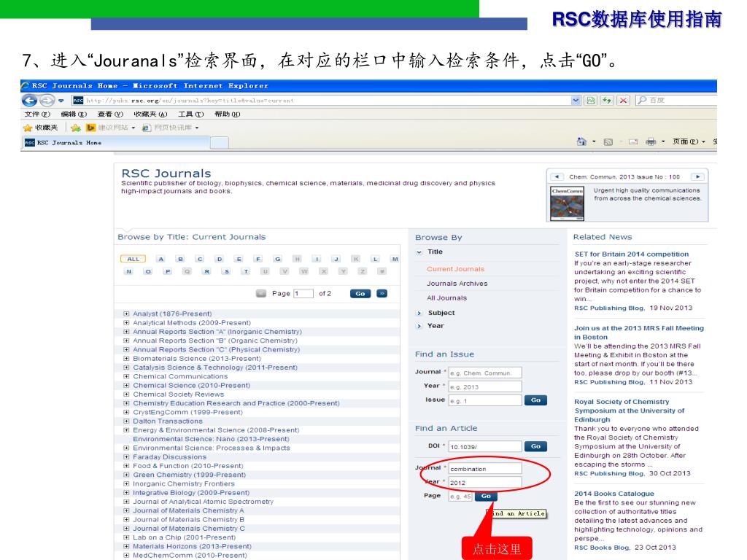Image resolution: width=747 pixels, height=560 pixels.
Task: Open the Journals Archives link
Action: (x=457, y=284)
